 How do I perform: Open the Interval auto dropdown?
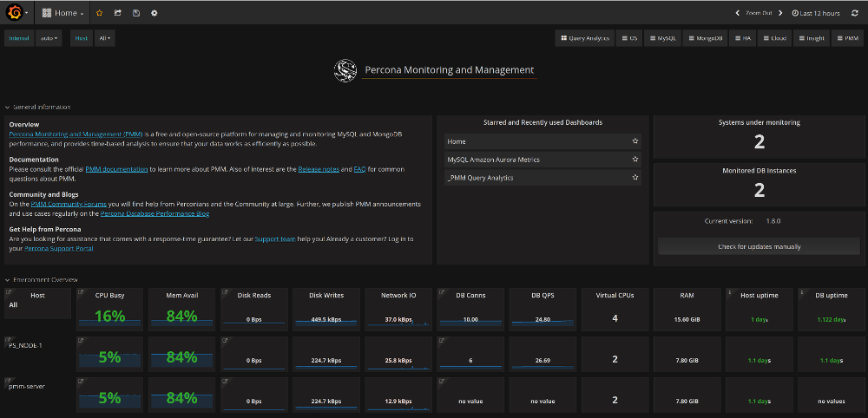coord(49,38)
